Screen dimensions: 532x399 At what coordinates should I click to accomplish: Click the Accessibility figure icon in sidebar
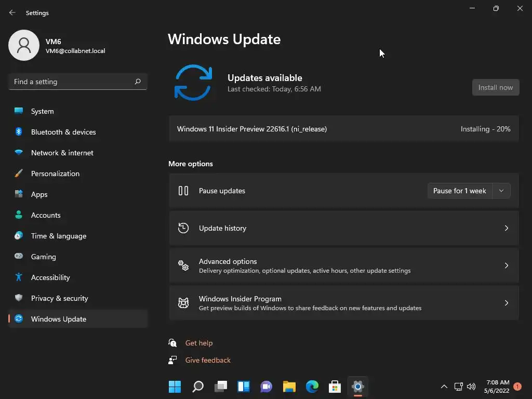[19, 277]
